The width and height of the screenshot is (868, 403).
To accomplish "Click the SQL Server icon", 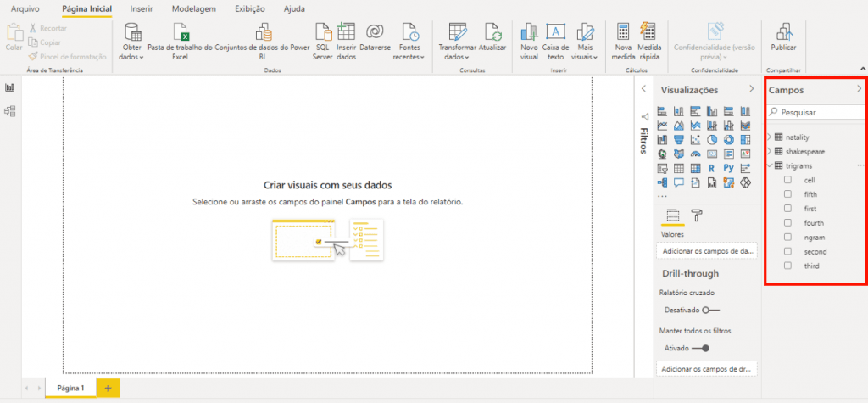I will (322, 32).
